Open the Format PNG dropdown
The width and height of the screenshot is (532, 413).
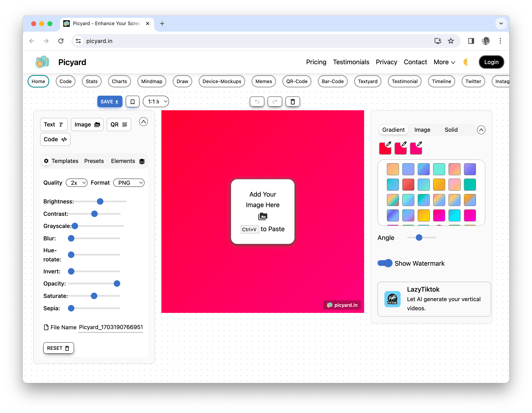click(x=129, y=183)
